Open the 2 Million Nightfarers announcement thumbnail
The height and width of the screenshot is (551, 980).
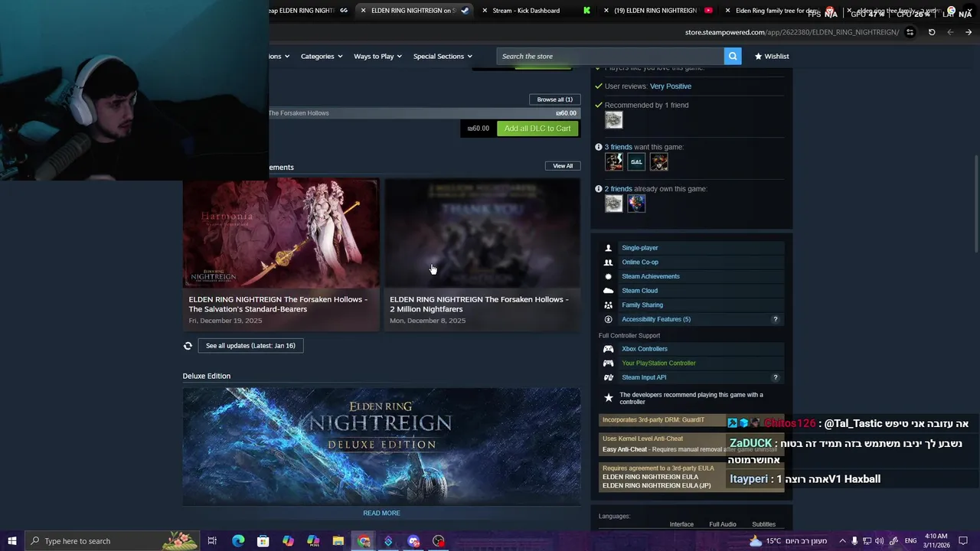point(482,233)
